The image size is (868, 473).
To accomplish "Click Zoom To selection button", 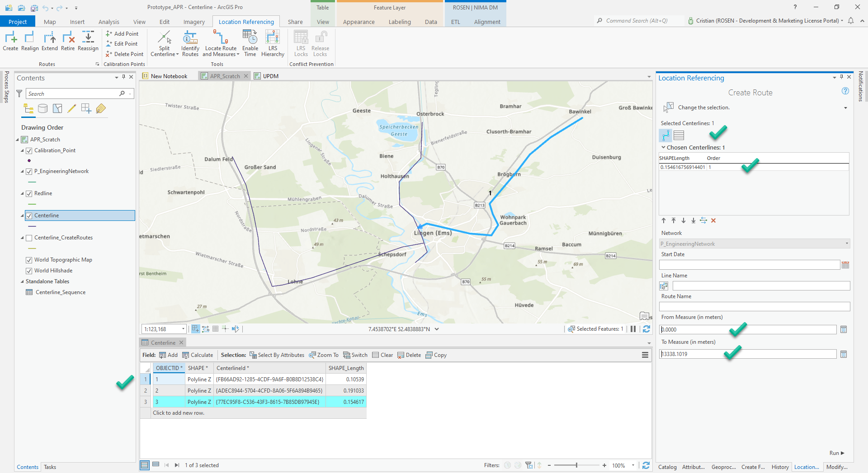I will pyautogui.click(x=324, y=355).
